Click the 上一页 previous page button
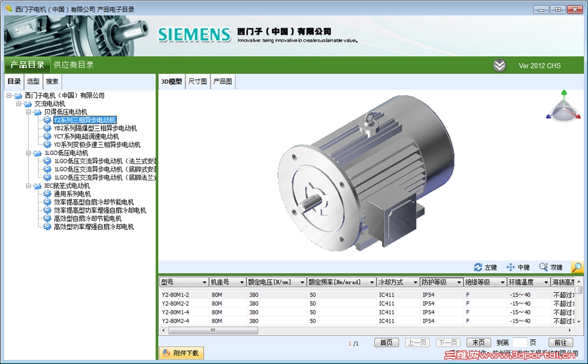Viewport: 588px width, 364px height. click(417, 342)
